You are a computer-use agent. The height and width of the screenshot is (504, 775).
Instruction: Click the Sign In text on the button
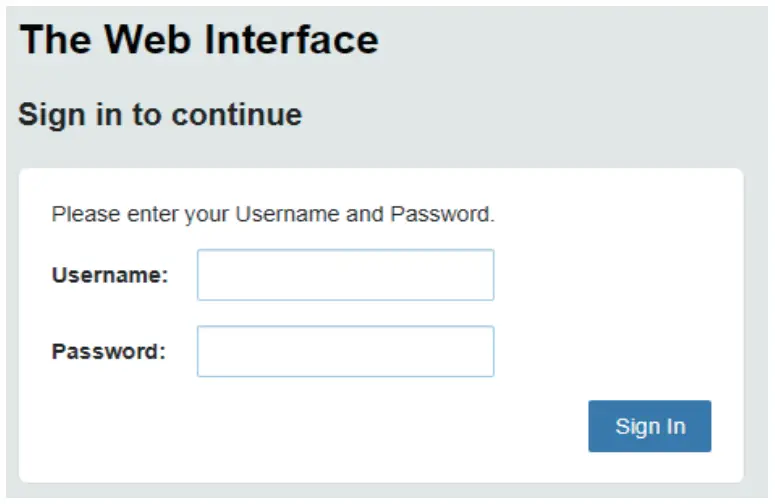[650, 427]
